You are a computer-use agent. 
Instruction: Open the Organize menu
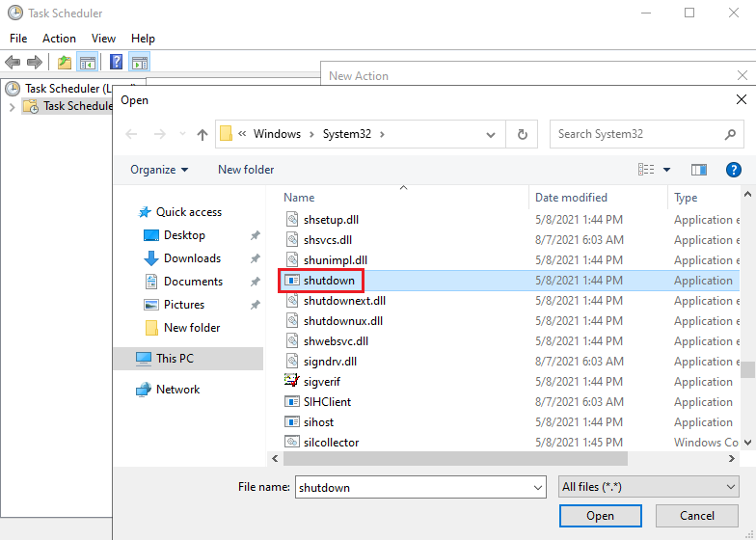[159, 170]
